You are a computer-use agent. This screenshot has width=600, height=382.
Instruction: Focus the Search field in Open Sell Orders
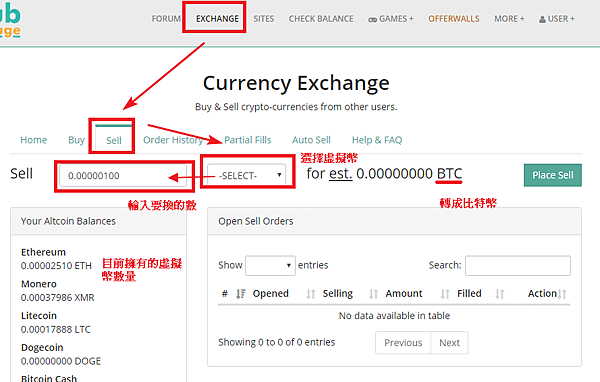pos(518,265)
